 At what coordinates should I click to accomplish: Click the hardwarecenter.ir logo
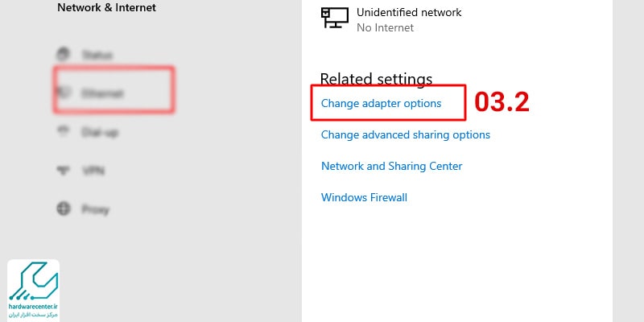(x=33, y=291)
